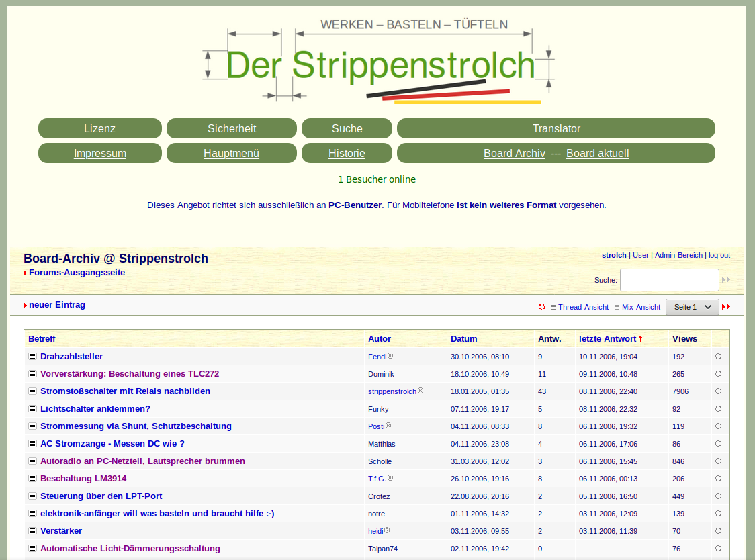Image resolution: width=755 pixels, height=560 pixels.
Task: Select the circle marker in the Drahzahlsteller row
Action: 718,357
